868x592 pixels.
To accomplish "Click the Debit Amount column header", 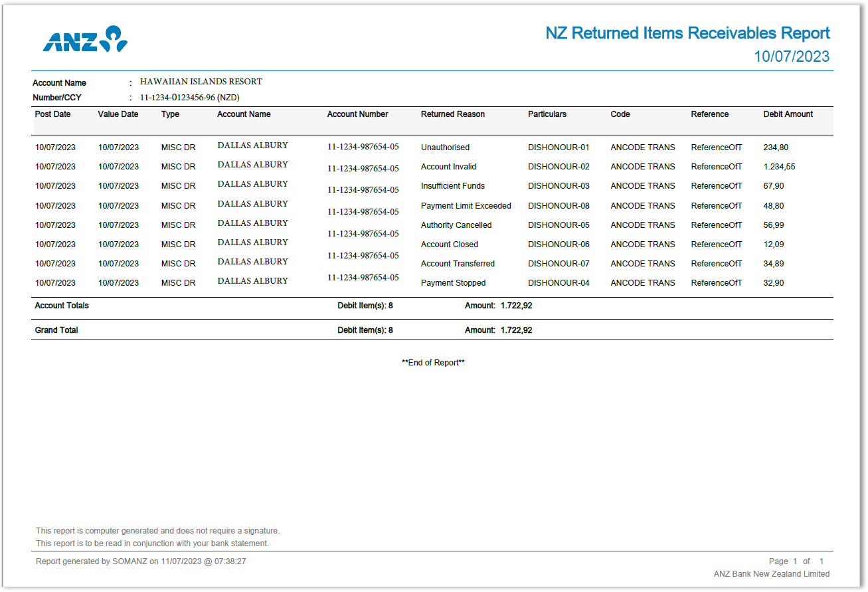I will pyautogui.click(x=788, y=114).
